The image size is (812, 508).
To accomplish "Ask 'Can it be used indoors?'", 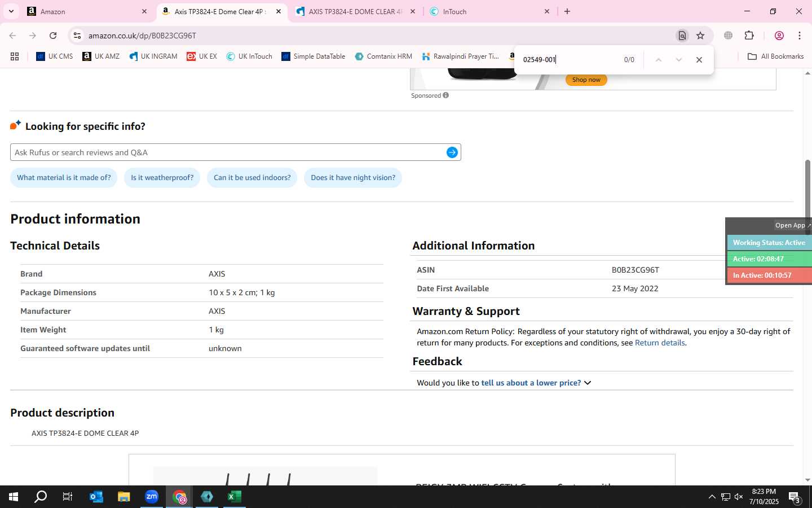I will (x=252, y=178).
